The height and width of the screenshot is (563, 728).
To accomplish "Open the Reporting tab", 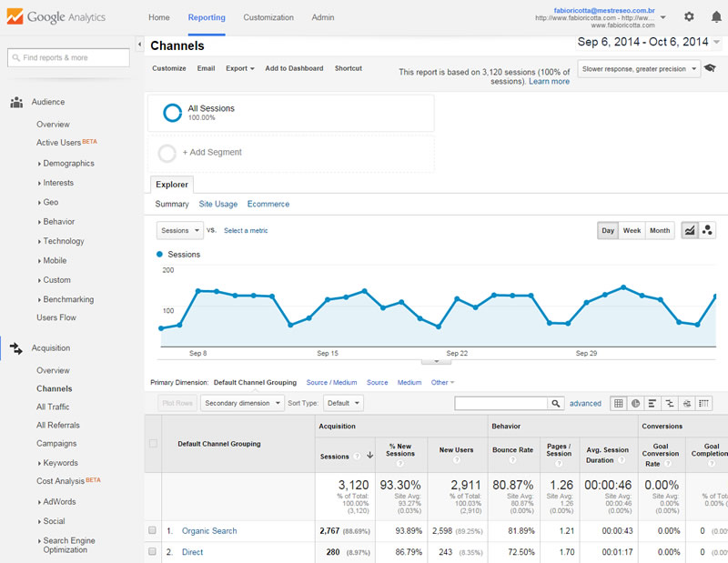I will click(207, 17).
